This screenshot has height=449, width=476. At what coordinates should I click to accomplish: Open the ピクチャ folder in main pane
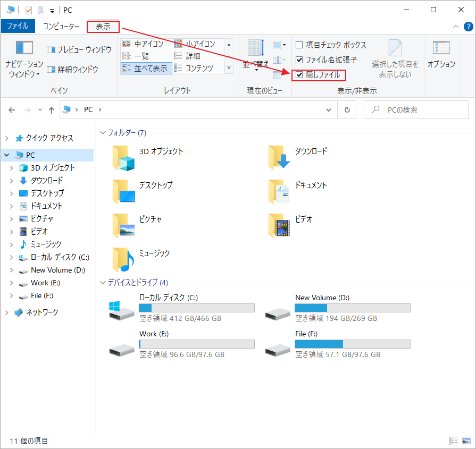coord(137,226)
